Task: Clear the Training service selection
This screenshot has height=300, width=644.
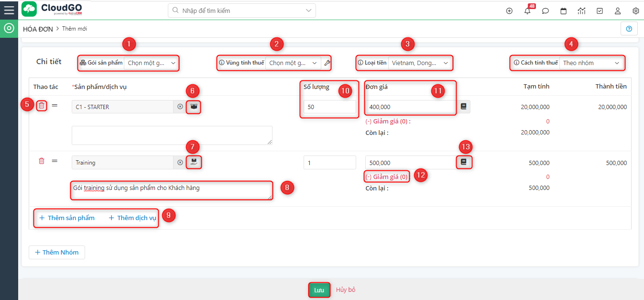Action: (180, 163)
